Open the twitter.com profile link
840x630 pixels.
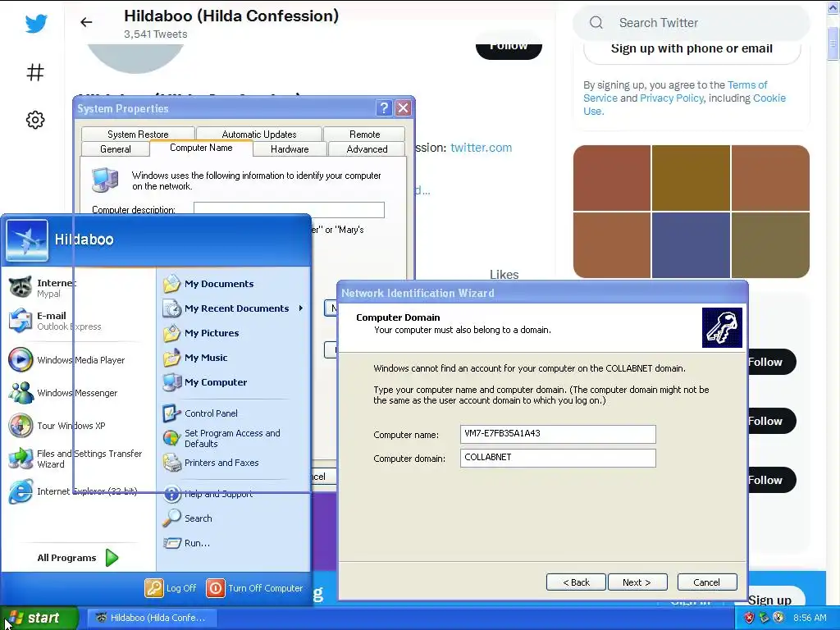pyautogui.click(x=481, y=148)
